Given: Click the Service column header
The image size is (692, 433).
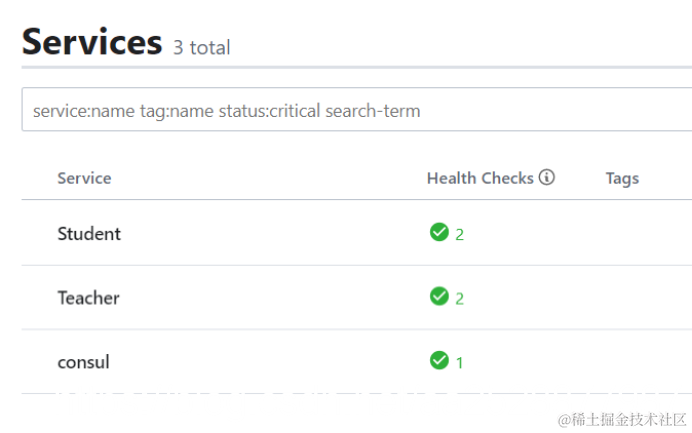Looking at the screenshot, I should click(x=84, y=178).
